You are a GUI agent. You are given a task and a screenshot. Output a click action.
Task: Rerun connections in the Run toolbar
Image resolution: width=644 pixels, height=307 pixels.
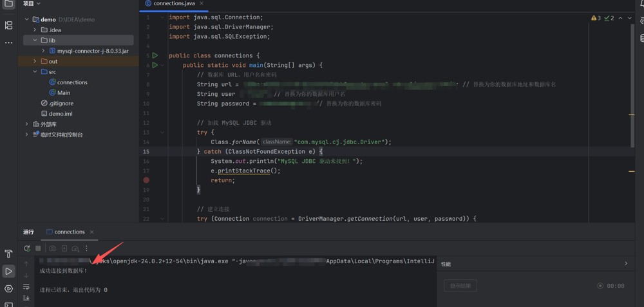27,248
